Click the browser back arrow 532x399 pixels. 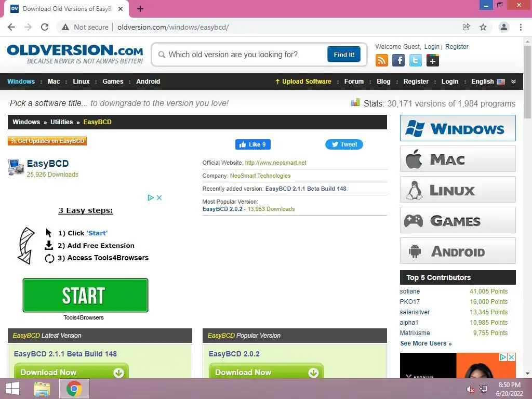11,27
